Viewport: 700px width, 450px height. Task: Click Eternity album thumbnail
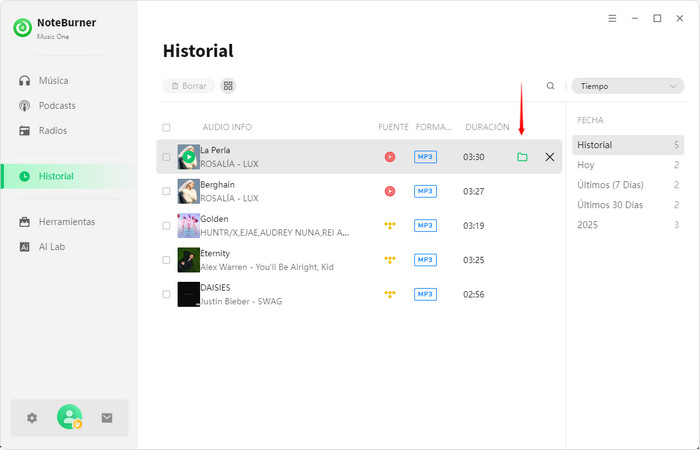[x=188, y=260]
